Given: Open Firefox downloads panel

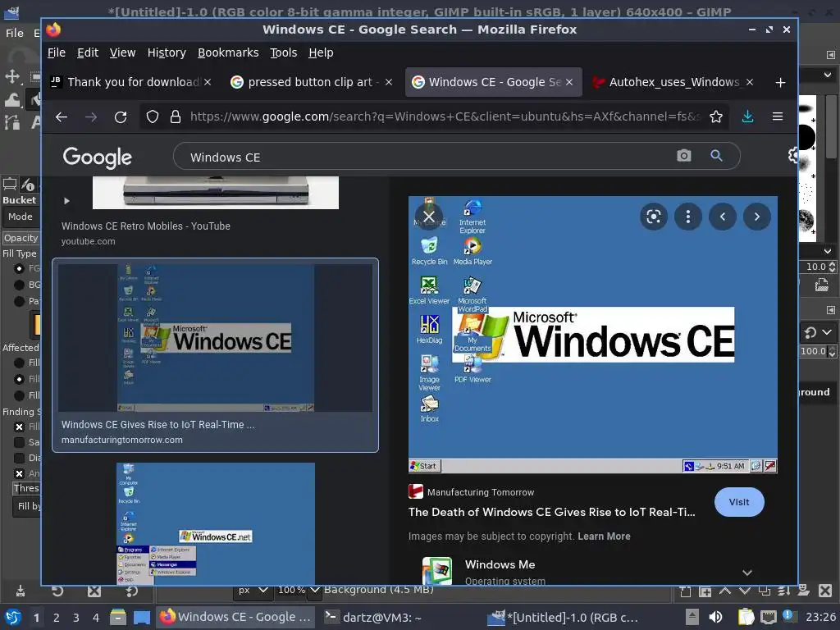Looking at the screenshot, I should click(x=748, y=116).
